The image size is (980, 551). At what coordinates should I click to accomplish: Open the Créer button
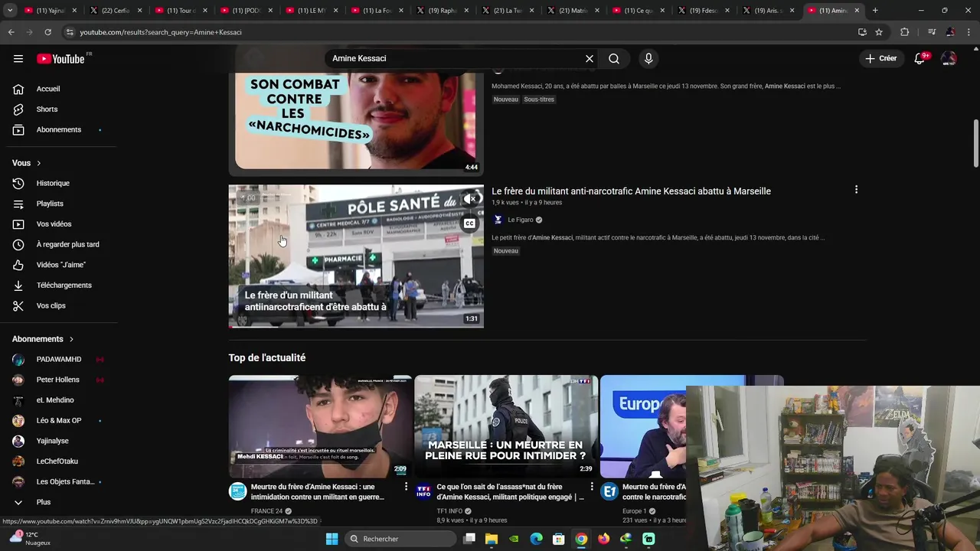(880, 58)
